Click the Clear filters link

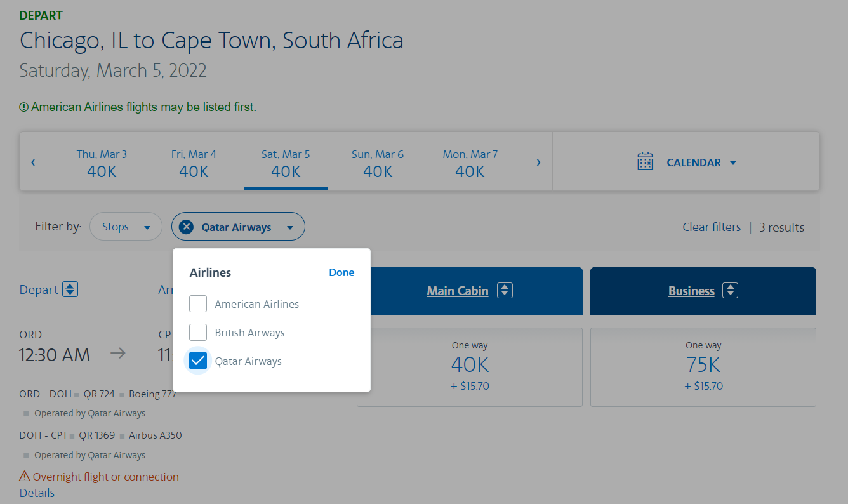pyautogui.click(x=711, y=227)
